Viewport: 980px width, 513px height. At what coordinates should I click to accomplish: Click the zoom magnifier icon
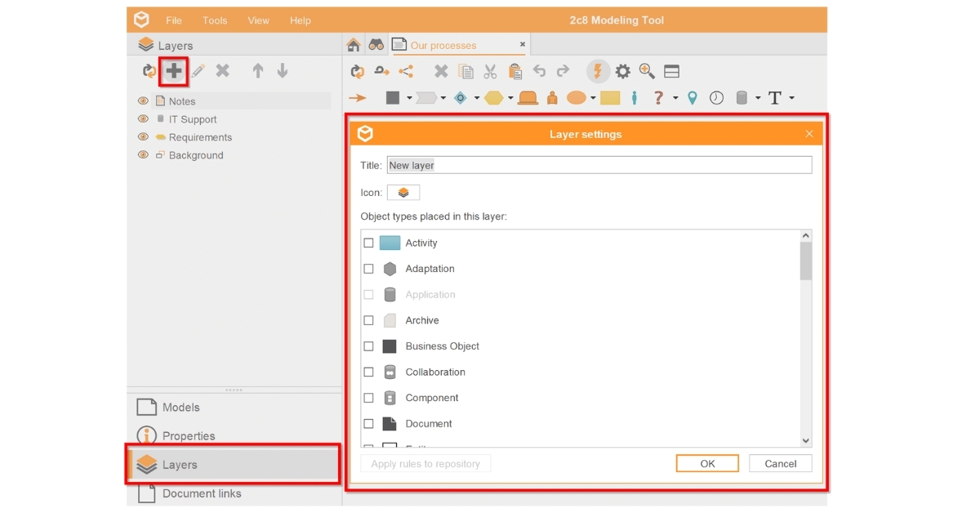[647, 71]
